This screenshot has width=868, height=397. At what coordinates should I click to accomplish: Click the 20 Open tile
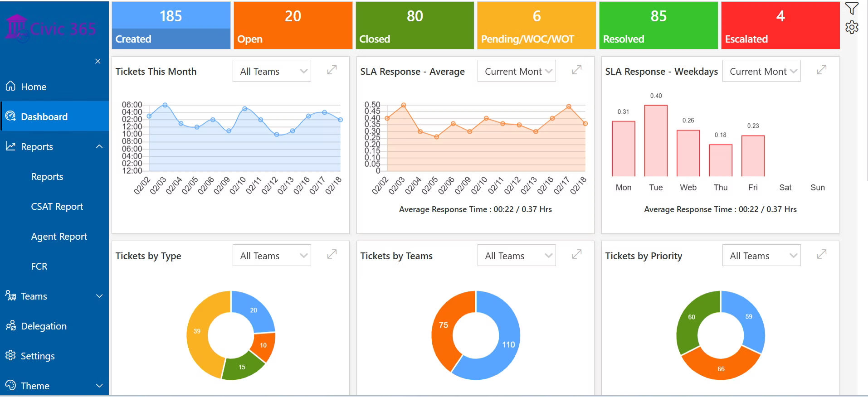click(293, 25)
